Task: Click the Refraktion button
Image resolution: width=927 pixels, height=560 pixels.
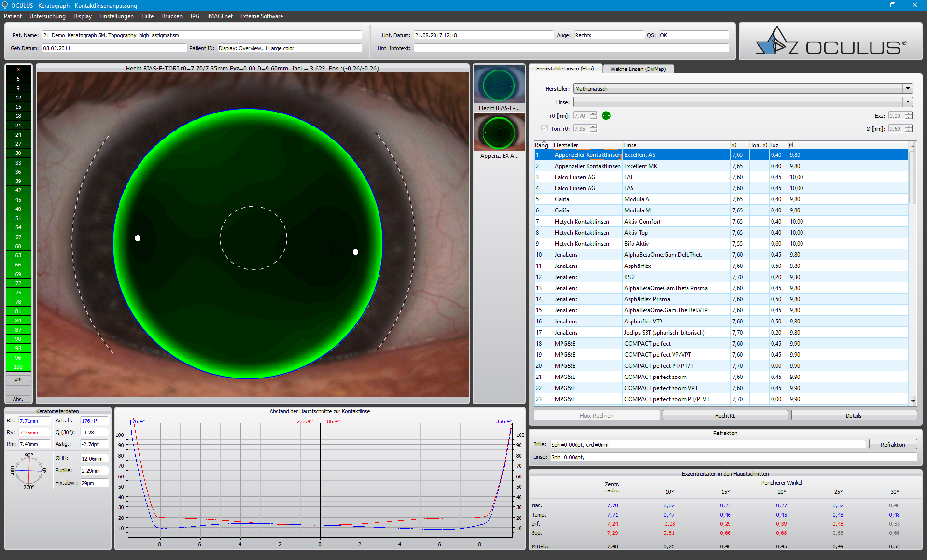Action: tap(893, 445)
